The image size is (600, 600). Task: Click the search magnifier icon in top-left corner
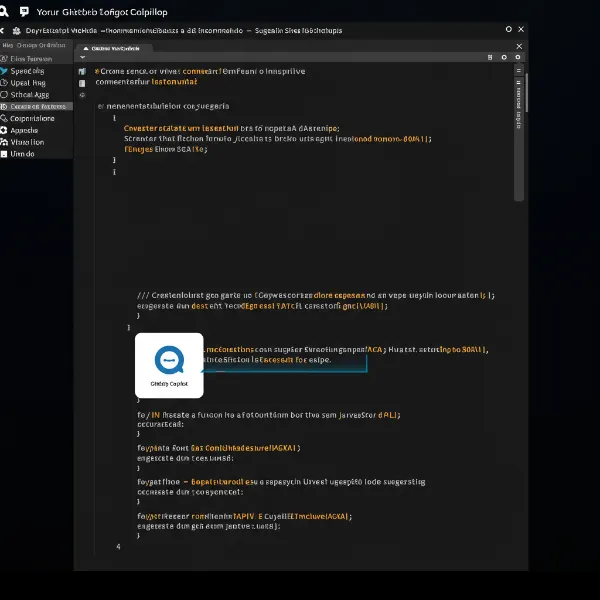[9, 11]
